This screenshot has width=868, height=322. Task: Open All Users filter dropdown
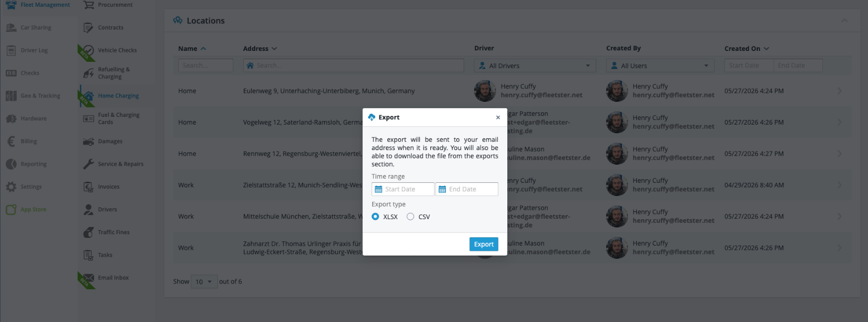pyautogui.click(x=660, y=65)
